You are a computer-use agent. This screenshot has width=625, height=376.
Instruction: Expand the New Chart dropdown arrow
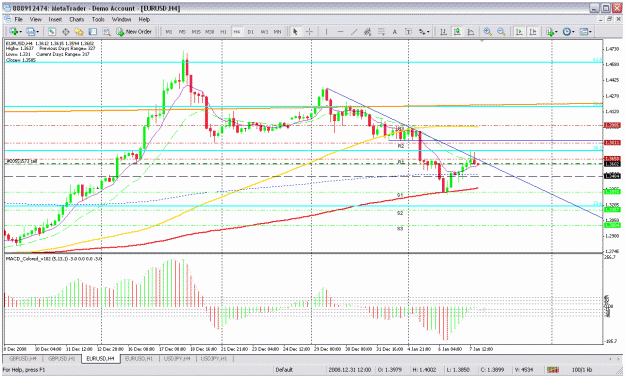tap(20, 32)
